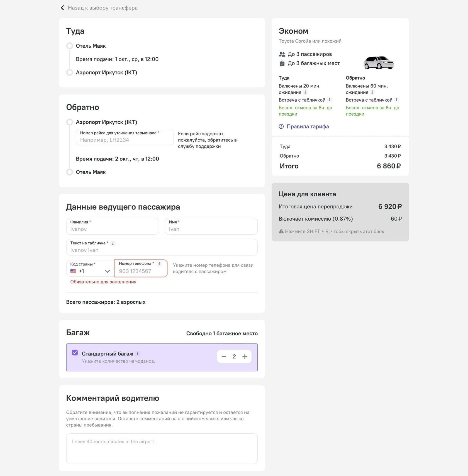Go back via Назад к выбору трансфера
Viewport: 468px width, 476px height.
coord(103,8)
